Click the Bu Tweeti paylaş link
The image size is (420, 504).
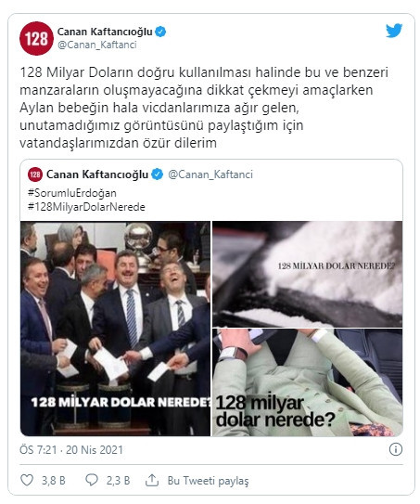coord(208,481)
